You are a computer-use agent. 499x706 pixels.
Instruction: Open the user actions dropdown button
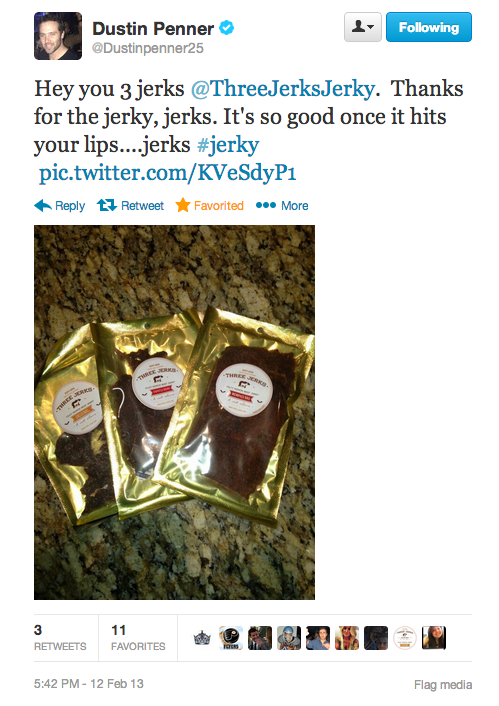[x=363, y=27]
